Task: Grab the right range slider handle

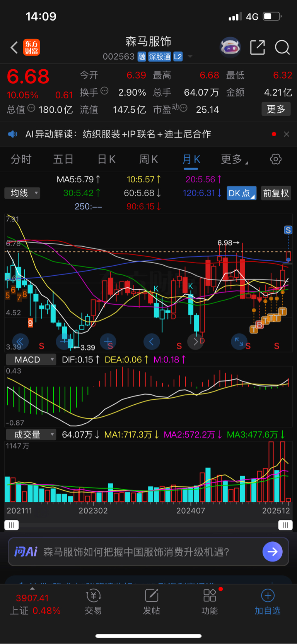Action: (x=285, y=525)
